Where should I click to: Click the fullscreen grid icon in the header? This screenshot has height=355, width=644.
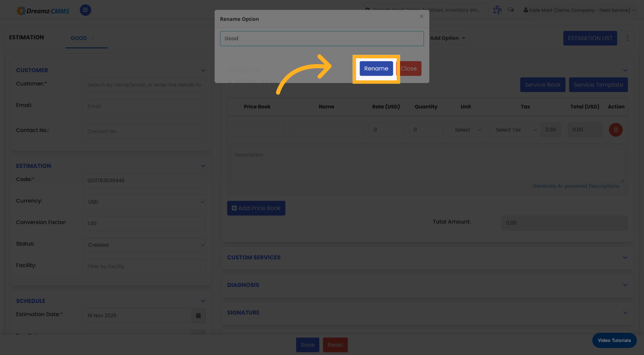click(x=497, y=10)
